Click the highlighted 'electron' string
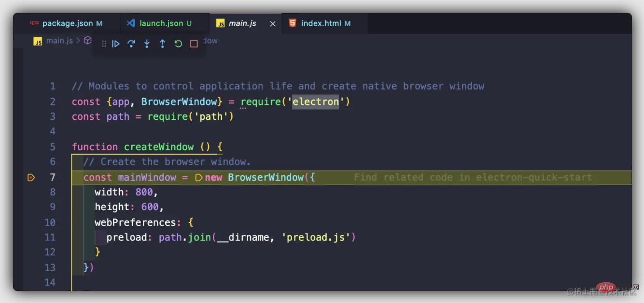This screenshot has width=644, height=303. pos(316,102)
